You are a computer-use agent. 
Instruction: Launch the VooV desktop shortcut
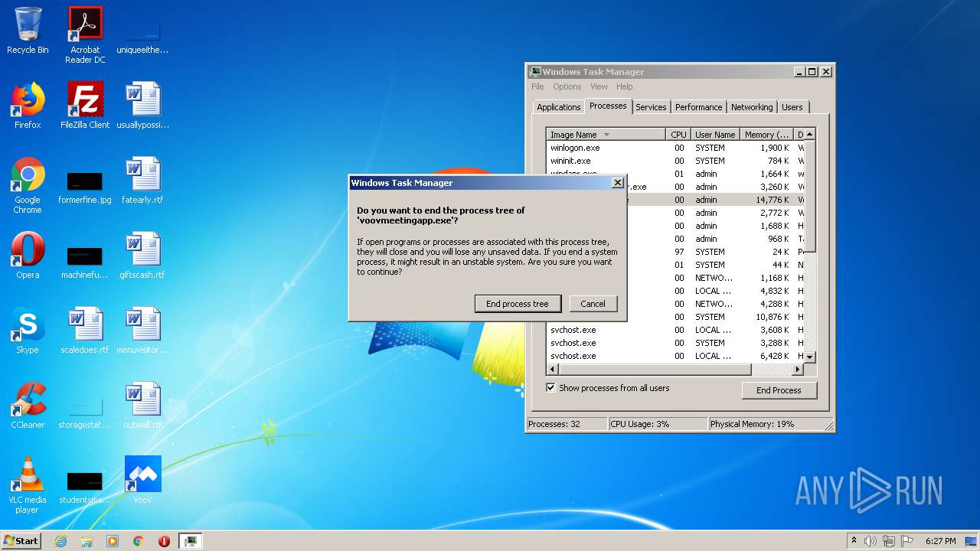click(142, 481)
